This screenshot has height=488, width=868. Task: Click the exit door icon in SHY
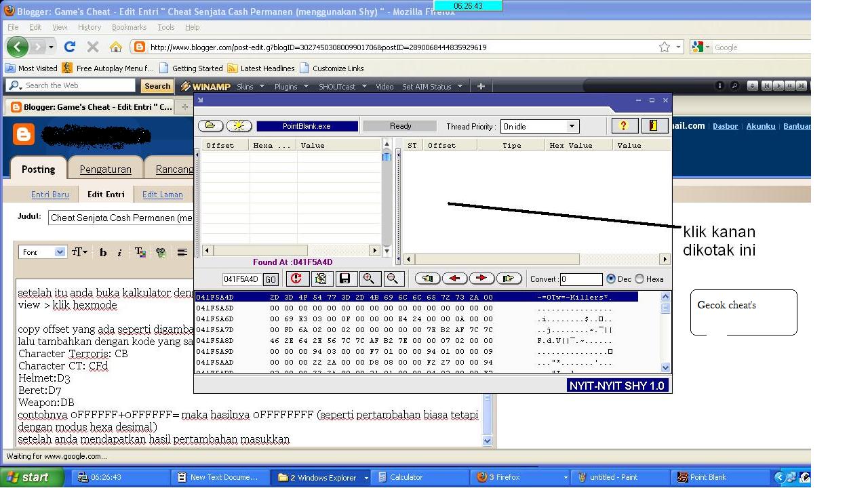tap(654, 126)
